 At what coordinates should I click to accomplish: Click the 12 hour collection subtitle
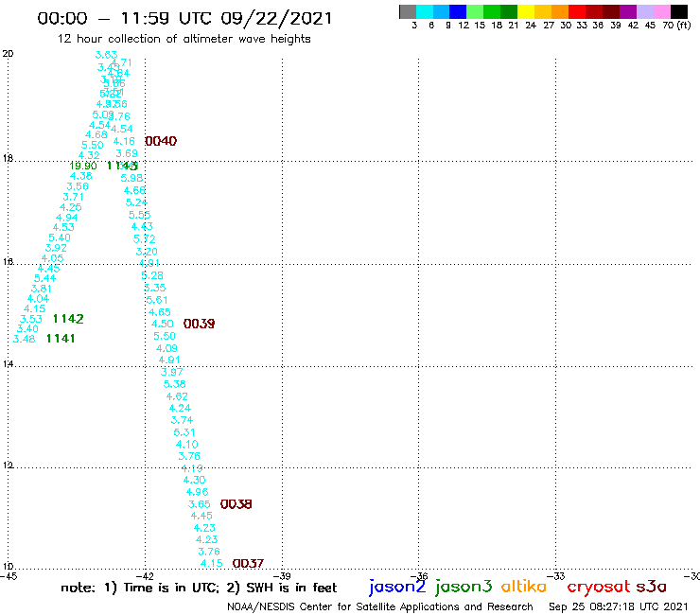click(184, 39)
